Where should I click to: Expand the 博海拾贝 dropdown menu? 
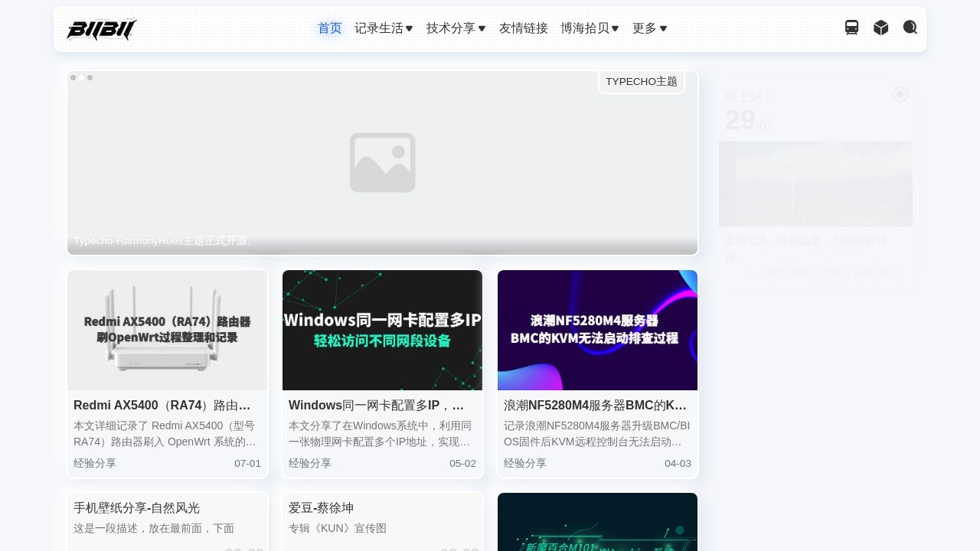(590, 28)
